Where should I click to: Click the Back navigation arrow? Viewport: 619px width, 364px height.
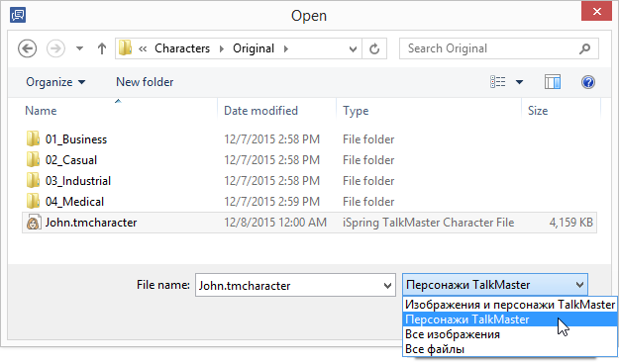tap(28, 48)
